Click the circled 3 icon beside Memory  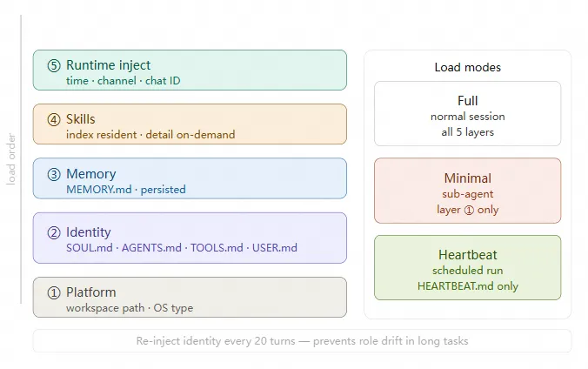[54, 175]
